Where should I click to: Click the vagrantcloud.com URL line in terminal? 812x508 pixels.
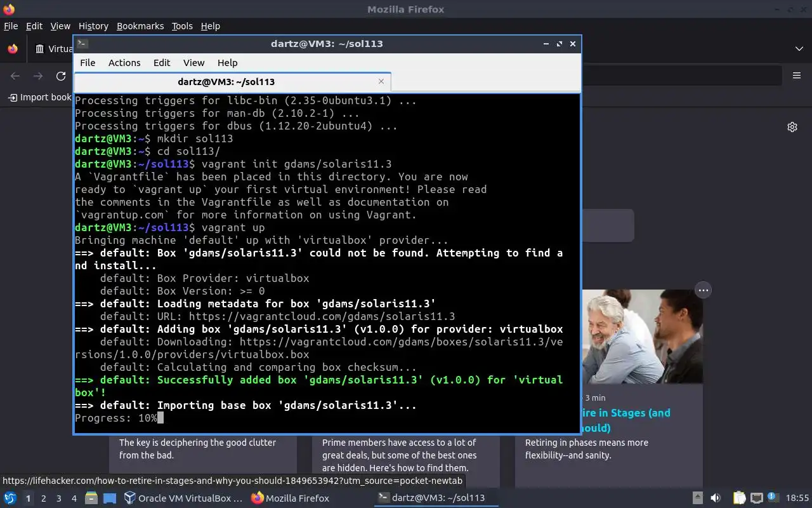(x=277, y=316)
